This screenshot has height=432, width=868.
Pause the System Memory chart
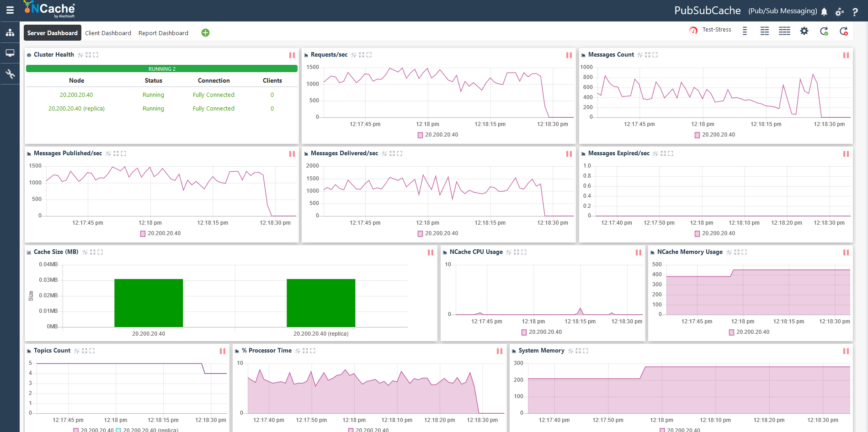pos(846,351)
